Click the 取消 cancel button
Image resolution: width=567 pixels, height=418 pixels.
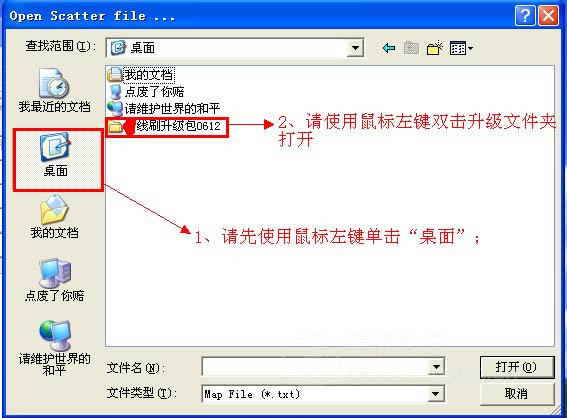point(517,393)
